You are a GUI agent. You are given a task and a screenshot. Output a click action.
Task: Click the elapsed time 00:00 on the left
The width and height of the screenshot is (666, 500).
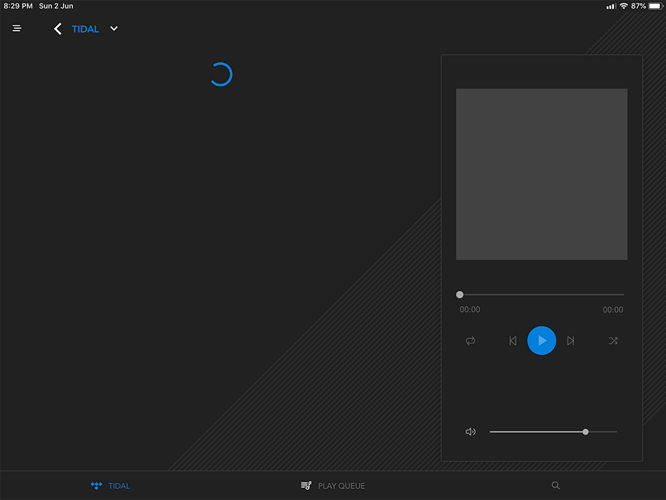click(470, 310)
